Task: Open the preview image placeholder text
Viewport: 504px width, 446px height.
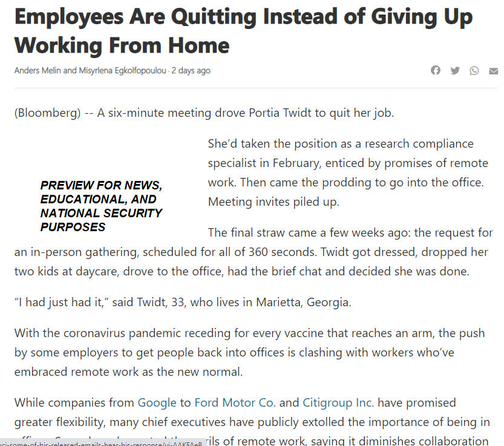Action: click(x=102, y=206)
